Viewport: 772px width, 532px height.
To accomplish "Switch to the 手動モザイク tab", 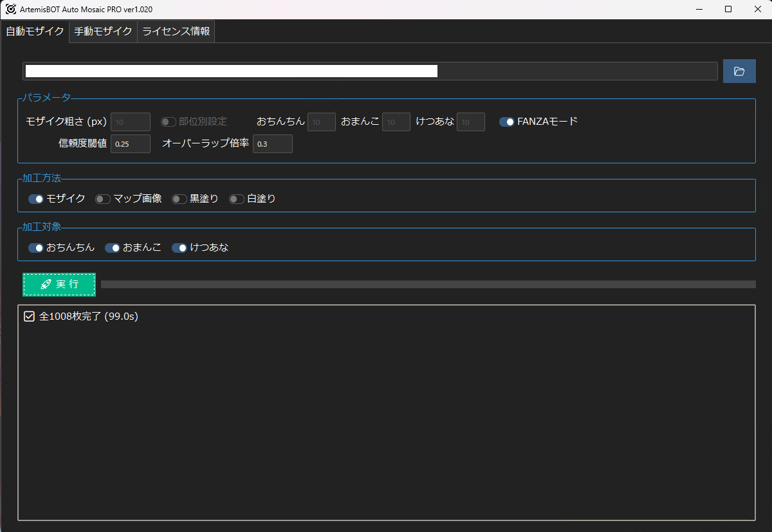I will [103, 31].
